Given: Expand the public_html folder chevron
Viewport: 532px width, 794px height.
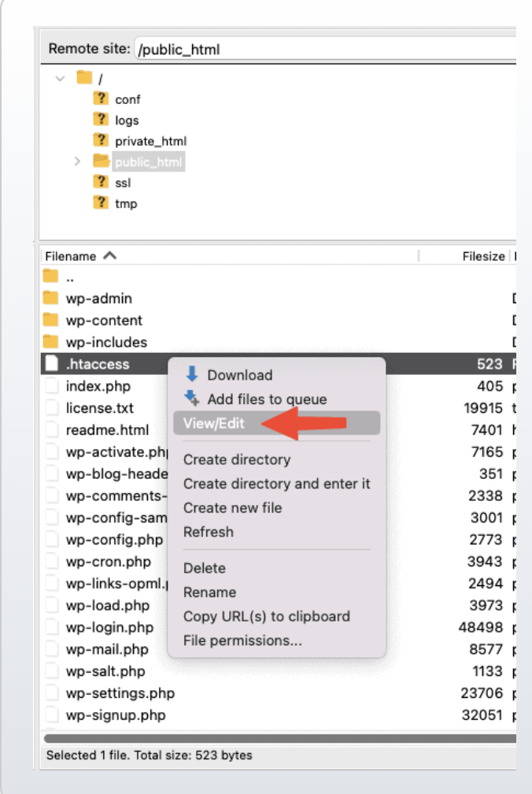Looking at the screenshot, I should (x=77, y=161).
